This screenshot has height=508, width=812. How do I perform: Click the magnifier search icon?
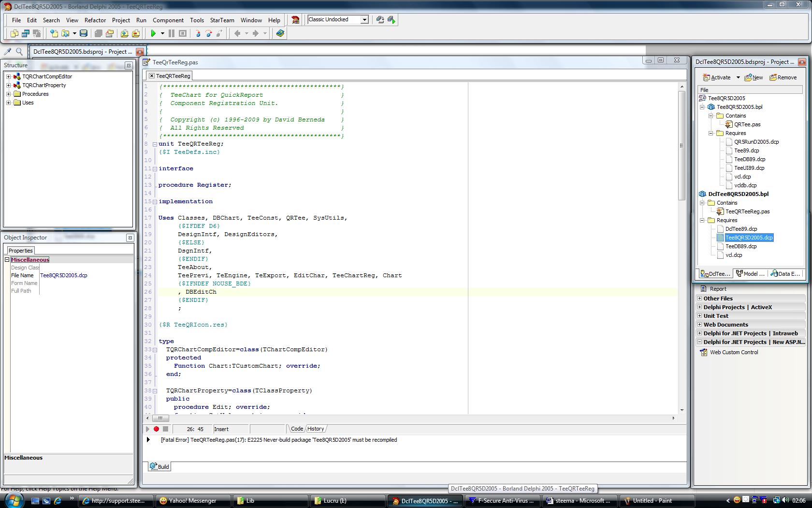click(x=19, y=51)
